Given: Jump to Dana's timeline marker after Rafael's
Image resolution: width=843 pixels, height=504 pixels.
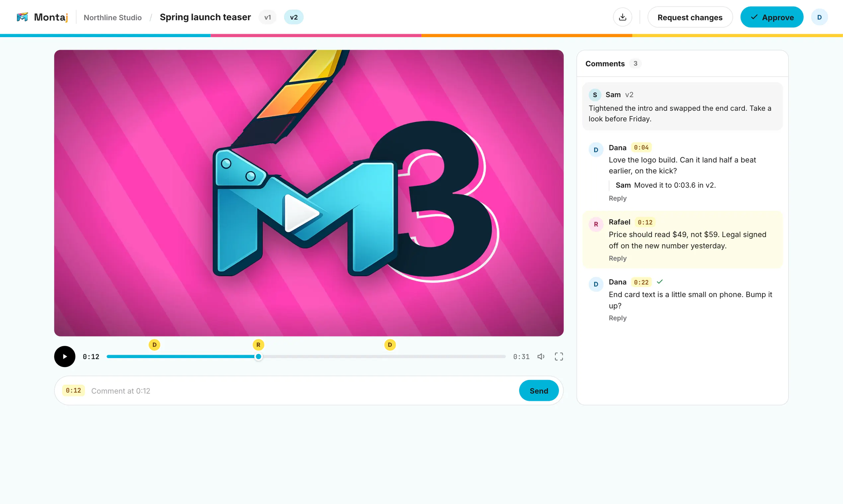Looking at the screenshot, I should 390,345.
